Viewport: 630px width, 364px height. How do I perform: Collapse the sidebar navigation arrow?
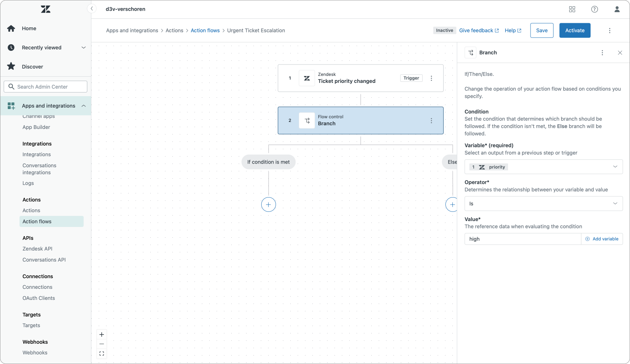(92, 9)
